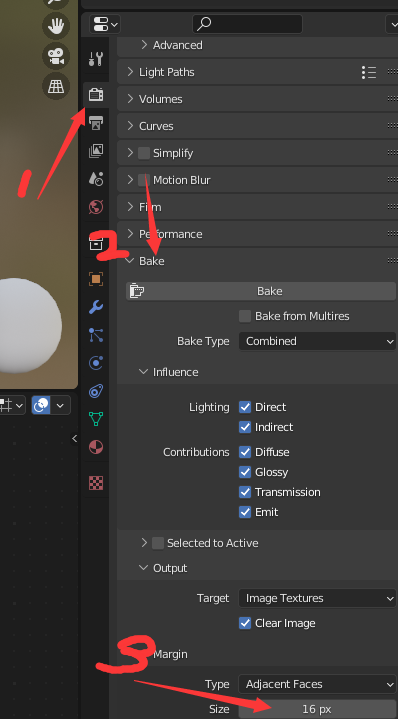This screenshot has height=719, width=398.
Task: Open the Object Data properties tab
Action: (x=96, y=419)
